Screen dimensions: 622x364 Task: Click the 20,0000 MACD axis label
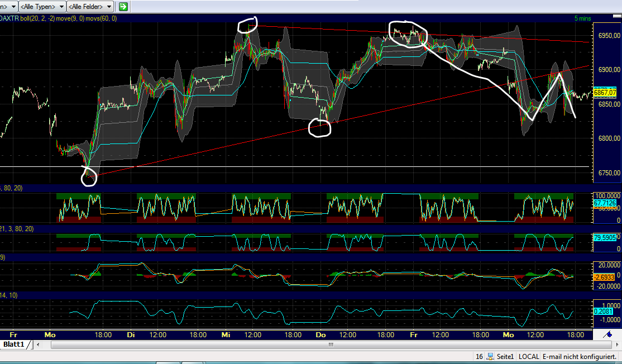pyautogui.click(x=609, y=265)
